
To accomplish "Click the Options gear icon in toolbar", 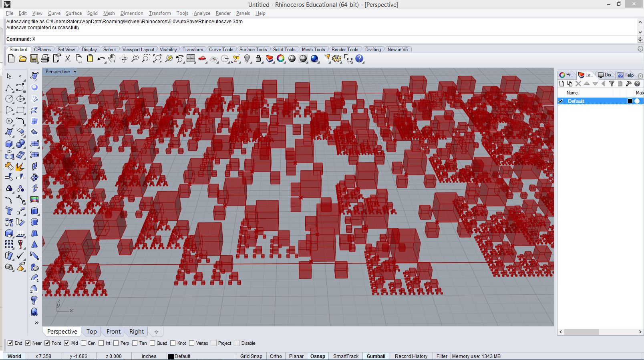I will [337, 59].
